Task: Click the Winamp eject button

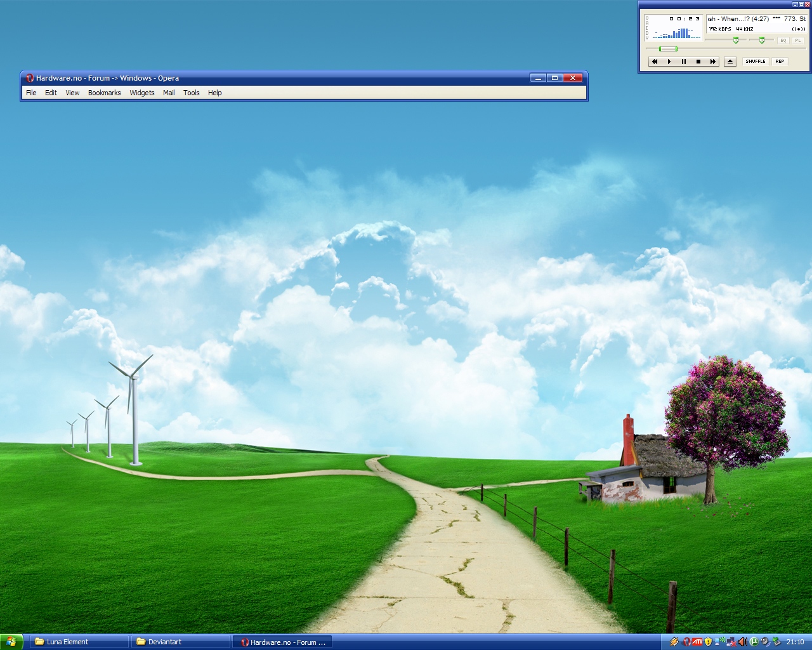Action: [x=730, y=62]
